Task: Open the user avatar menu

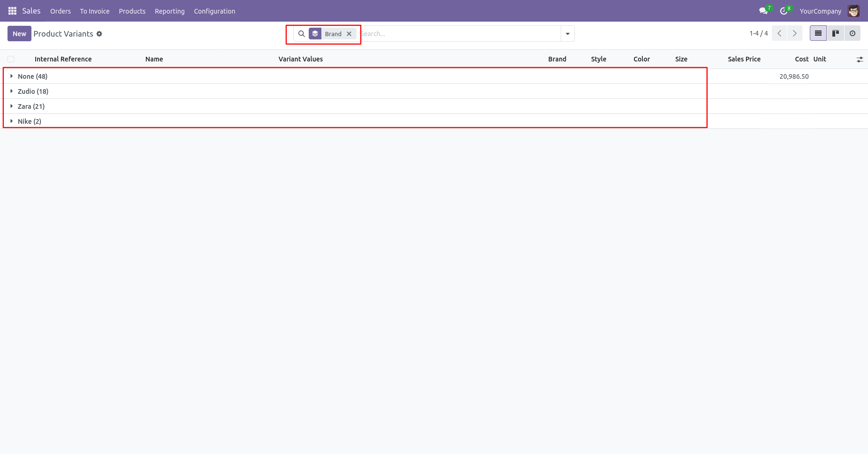Action: pos(853,11)
